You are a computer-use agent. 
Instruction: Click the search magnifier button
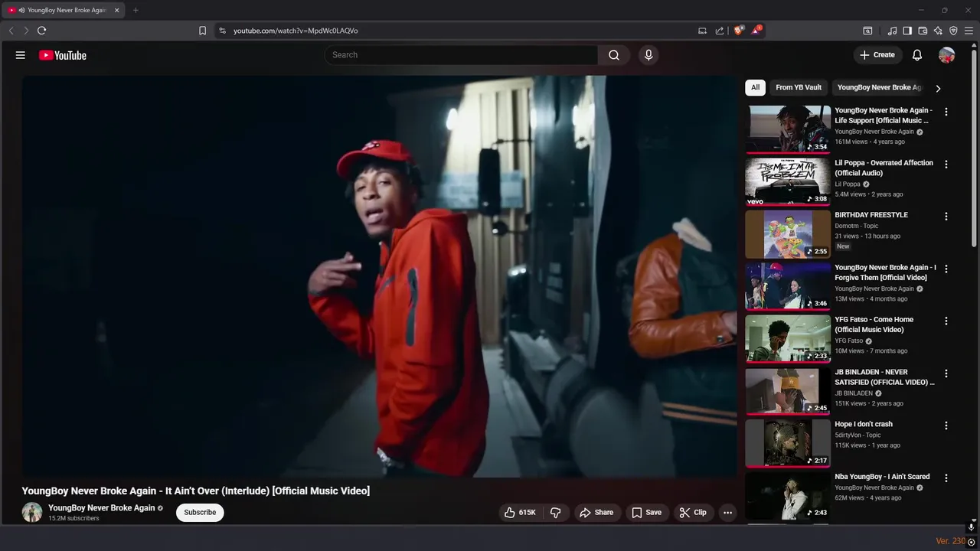click(614, 55)
